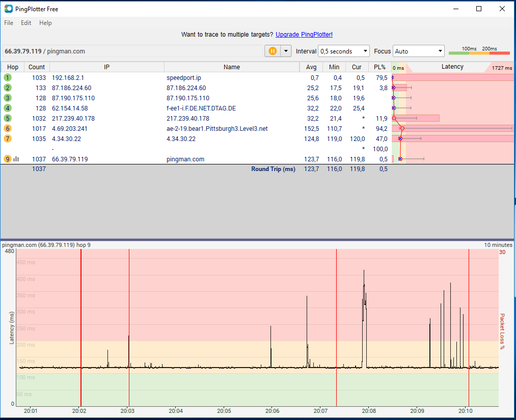The image size is (516, 420).
Task: Select the hop 7 orange circle icon
Action: click(8, 139)
